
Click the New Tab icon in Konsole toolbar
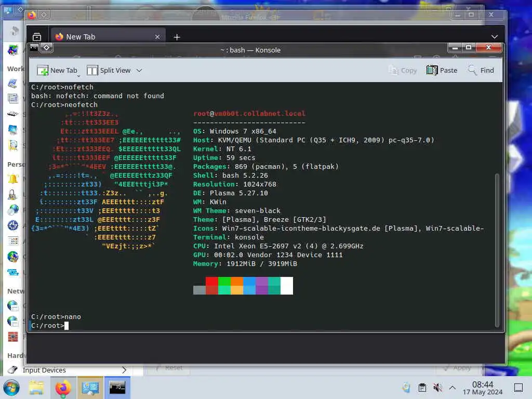pyautogui.click(x=43, y=70)
